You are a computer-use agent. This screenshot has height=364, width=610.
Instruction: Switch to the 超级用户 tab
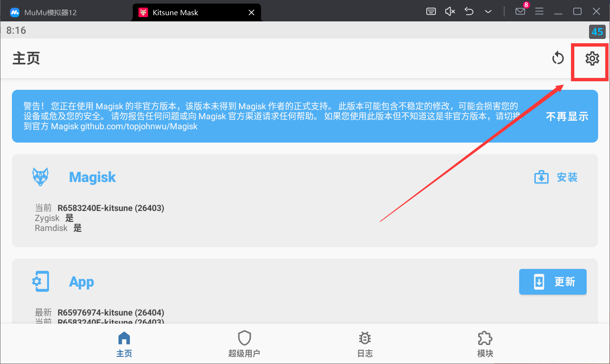click(x=244, y=345)
